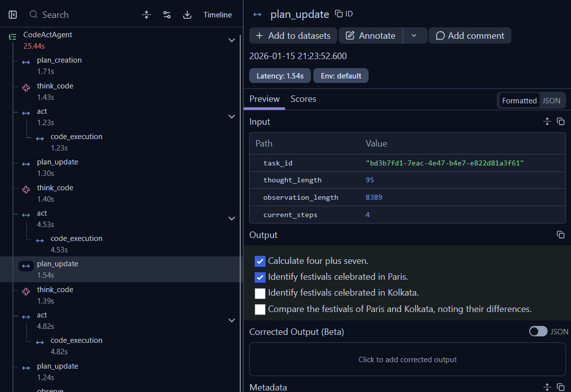This screenshot has height=392, width=571.
Task: Click the 1.24s plan_update span icon
Action: coord(26,368)
